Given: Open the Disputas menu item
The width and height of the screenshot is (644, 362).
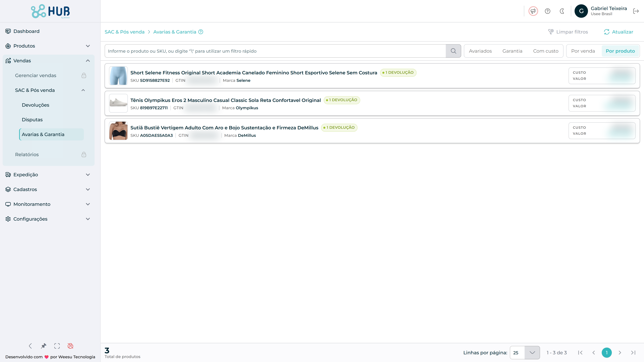Looking at the screenshot, I should point(51,120).
